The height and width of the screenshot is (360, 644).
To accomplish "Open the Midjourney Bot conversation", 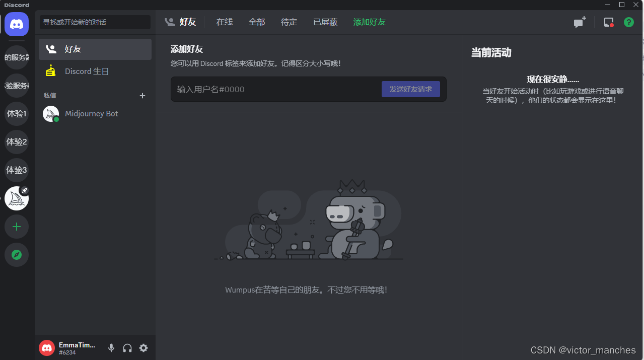I will click(x=95, y=114).
